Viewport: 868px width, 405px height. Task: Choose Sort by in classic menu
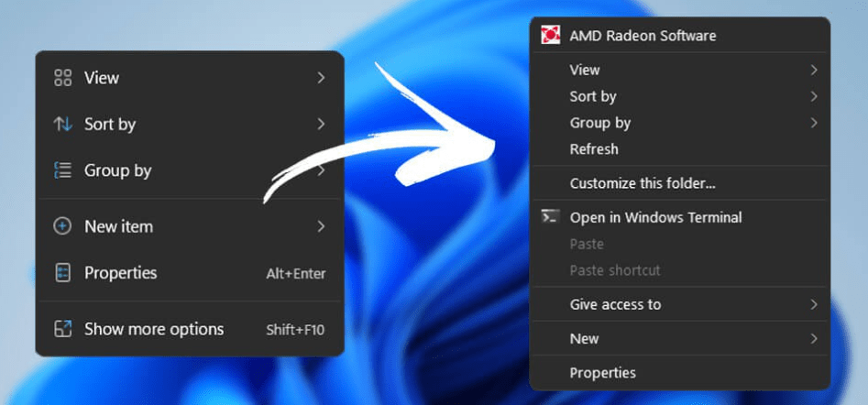[x=680, y=96]
